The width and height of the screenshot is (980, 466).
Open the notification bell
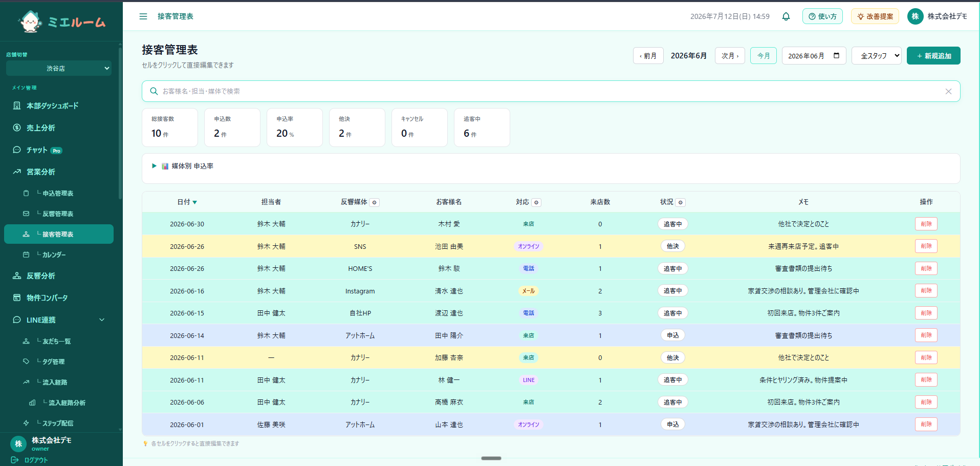[x=786, y=16]
